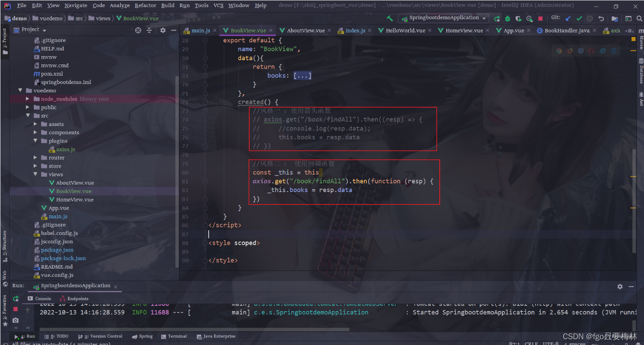Switch to the Endpoints tab in the Run panel
This screenshot has width=644, height=345.
[x=74, y=298]
